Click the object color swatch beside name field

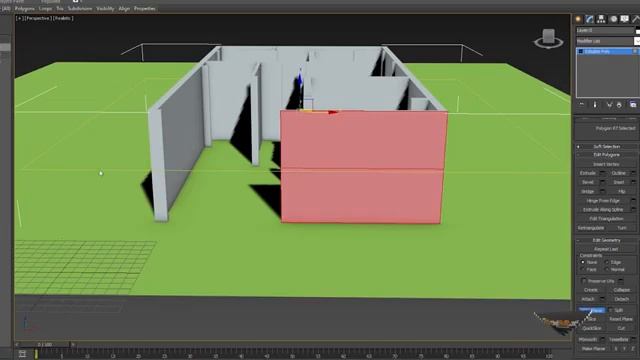(x=638, y=30)
